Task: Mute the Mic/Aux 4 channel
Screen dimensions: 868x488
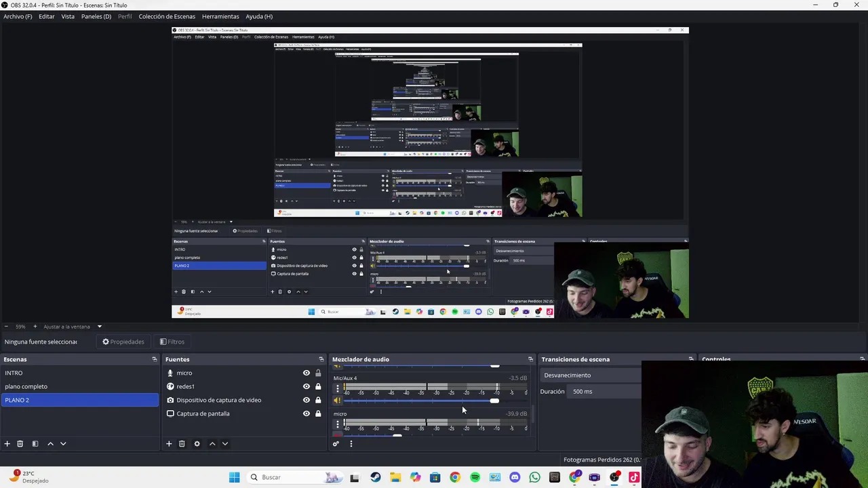Action: point(337,401)
